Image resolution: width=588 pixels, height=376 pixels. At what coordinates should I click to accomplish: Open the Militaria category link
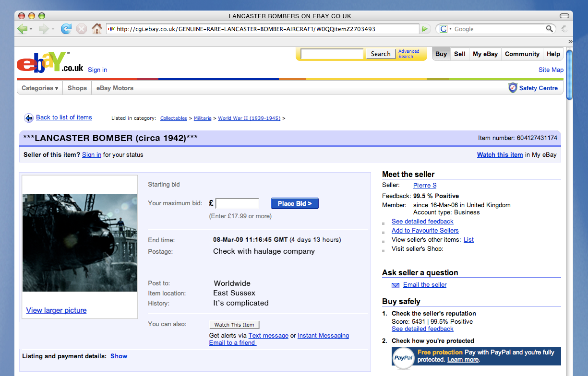(203, 118)
